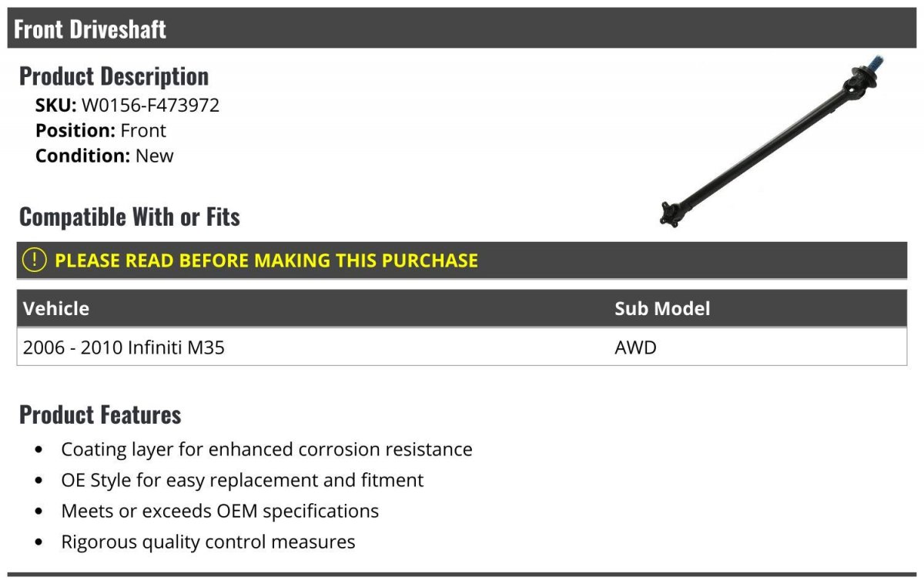Click Rigorous quality control measures bullet
924x584 pixels.
click(x=208, y=542)
